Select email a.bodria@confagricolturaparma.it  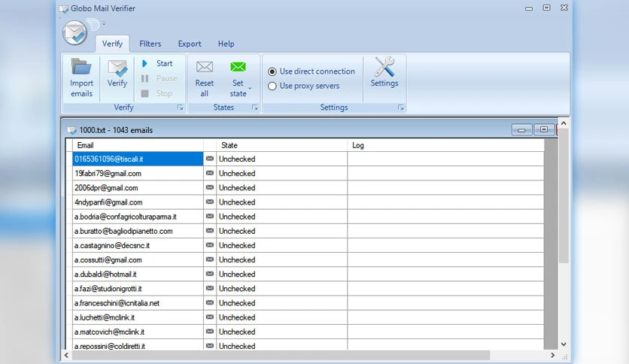pyautogui.click(x=138, y=217)
